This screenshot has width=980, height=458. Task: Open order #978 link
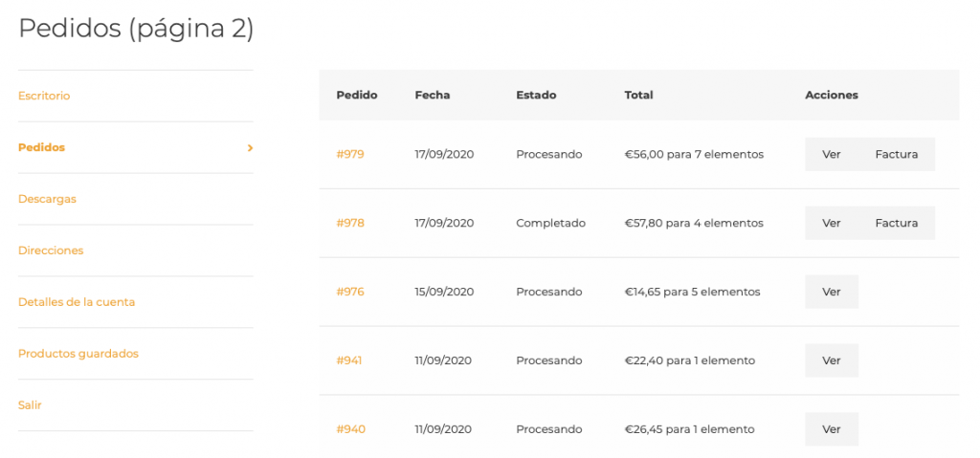[x=350, y=223]
